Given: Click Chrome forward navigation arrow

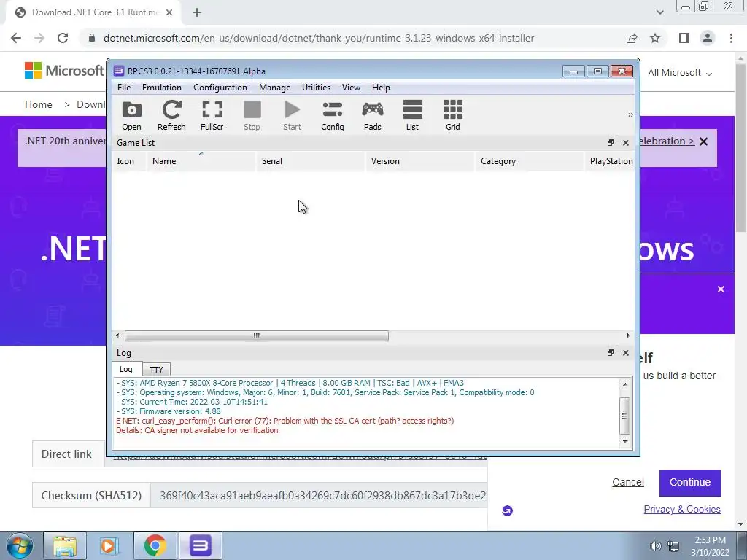Looking at the screenshot, I should tap(39, 38).
